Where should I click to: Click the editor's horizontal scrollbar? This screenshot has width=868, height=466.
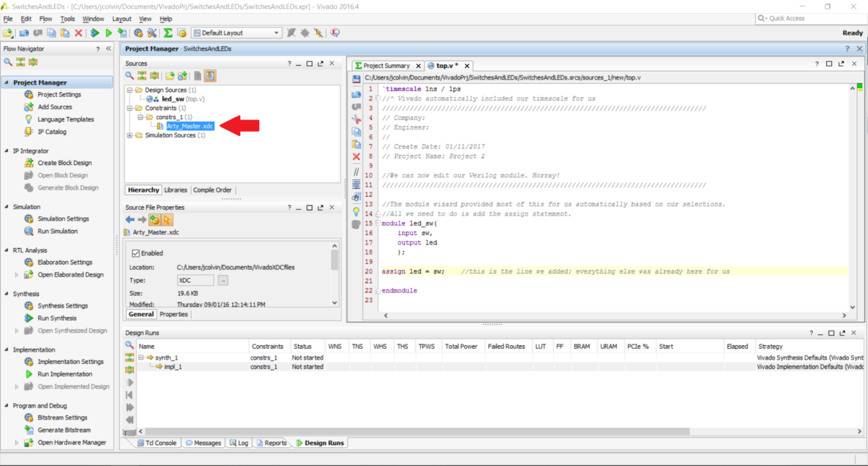615,315
